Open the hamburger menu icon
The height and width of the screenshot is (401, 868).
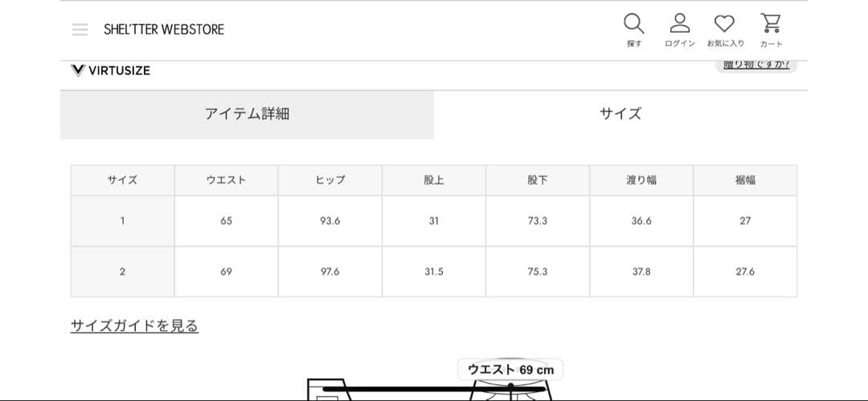(x=80, y=30)
